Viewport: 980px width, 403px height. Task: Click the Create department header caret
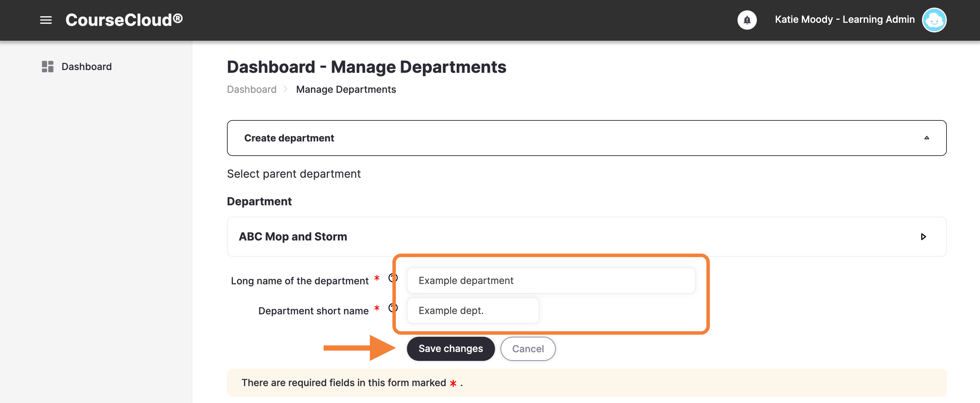pyautogui.click(x=926, y=138)
